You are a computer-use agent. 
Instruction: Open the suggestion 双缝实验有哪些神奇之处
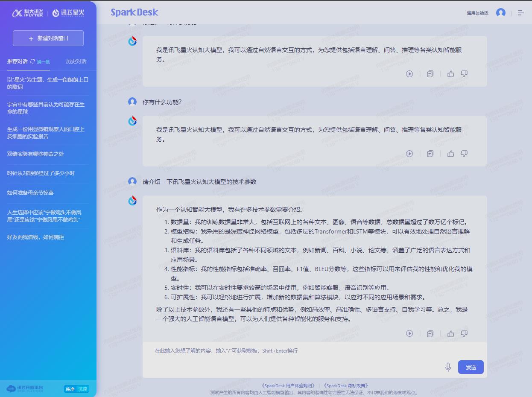coord(35,154)
